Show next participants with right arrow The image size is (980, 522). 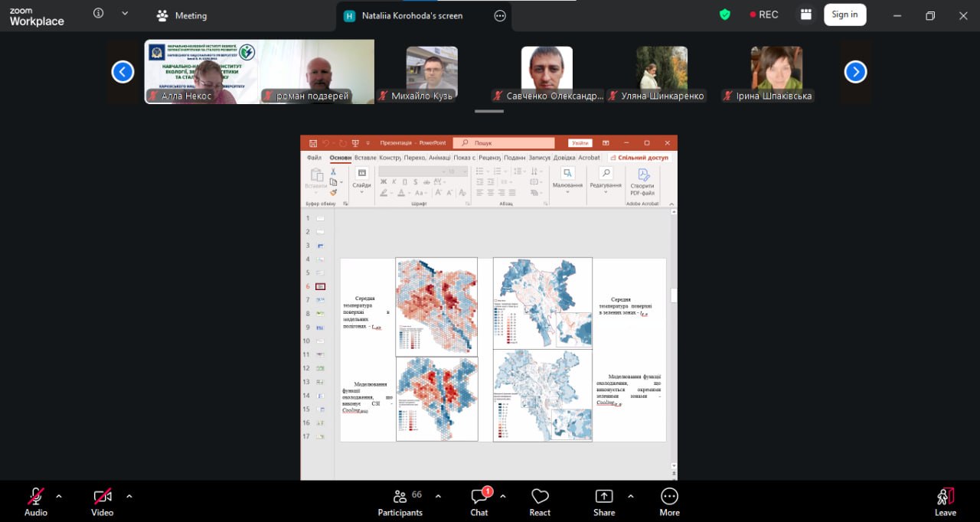pyautogui.click(x=855, y=72)
